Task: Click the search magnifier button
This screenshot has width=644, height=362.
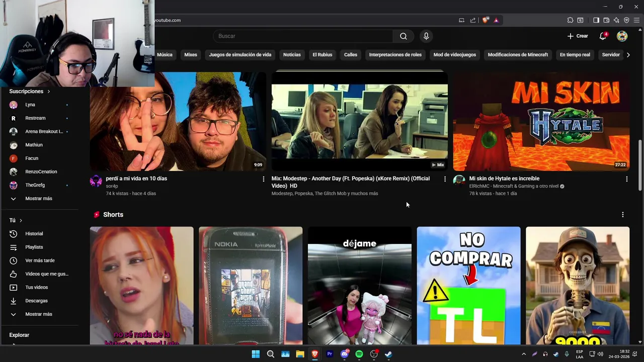Action: [x=404, y=36]
